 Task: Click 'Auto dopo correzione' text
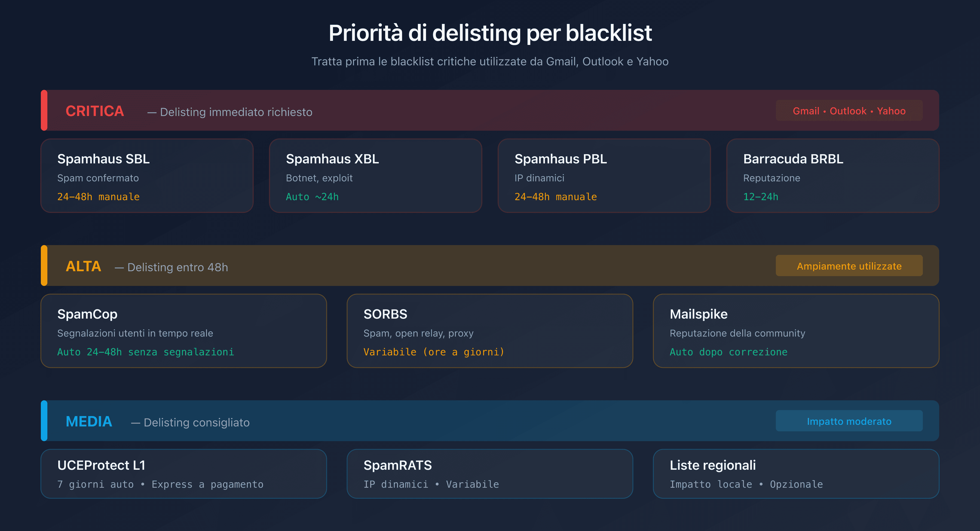point(728,352)
